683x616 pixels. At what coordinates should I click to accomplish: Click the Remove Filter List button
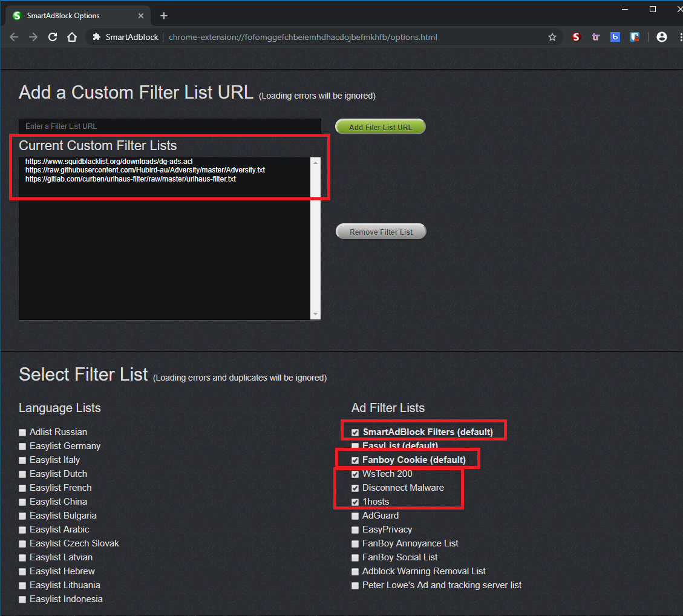381,232
